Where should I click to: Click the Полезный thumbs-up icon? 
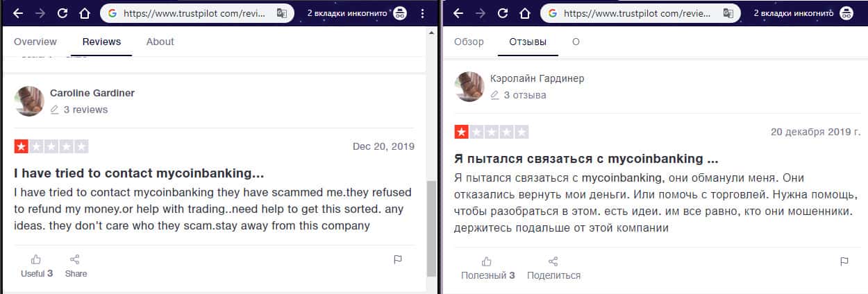click(x=487, y=261)
